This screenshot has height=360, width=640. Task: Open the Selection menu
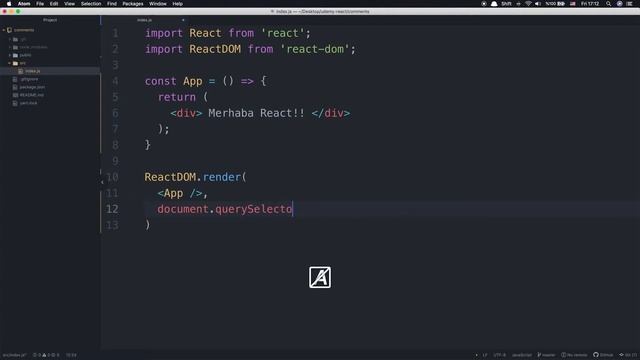[91, 4]
